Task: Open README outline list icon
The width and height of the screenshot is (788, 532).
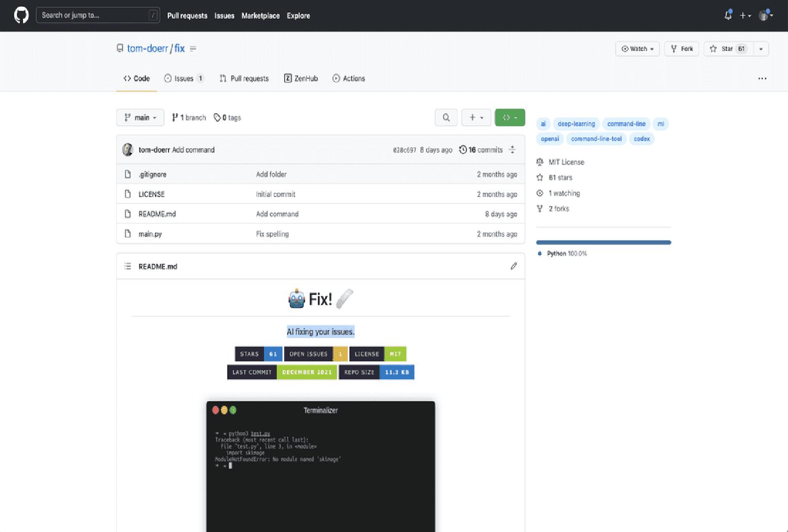Action: 128,266
